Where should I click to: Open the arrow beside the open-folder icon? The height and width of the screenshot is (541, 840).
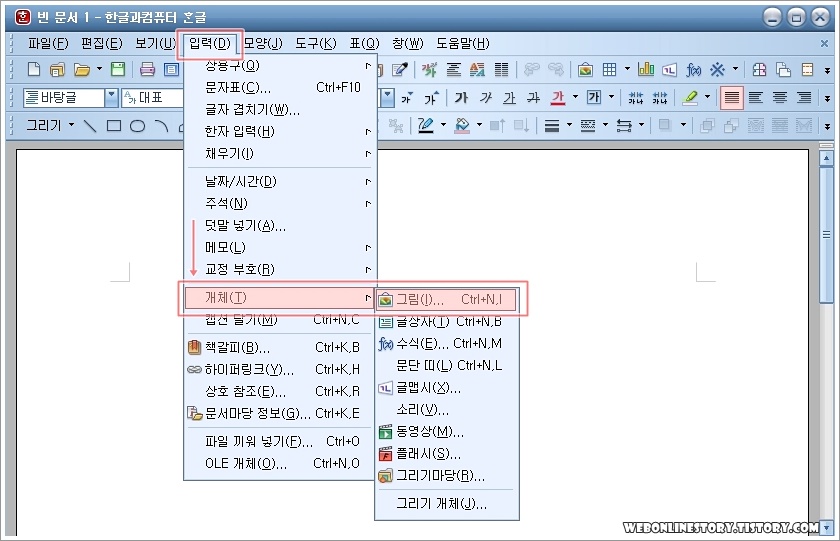[x=99, y=69]
